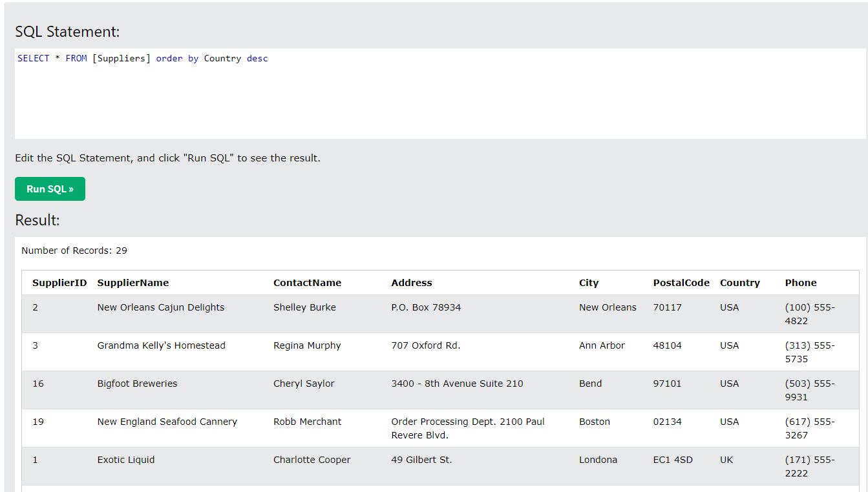This screenshot has height=492, width=868.
Task: Click the Robb Merchant contact name cell
Action: 307,422
